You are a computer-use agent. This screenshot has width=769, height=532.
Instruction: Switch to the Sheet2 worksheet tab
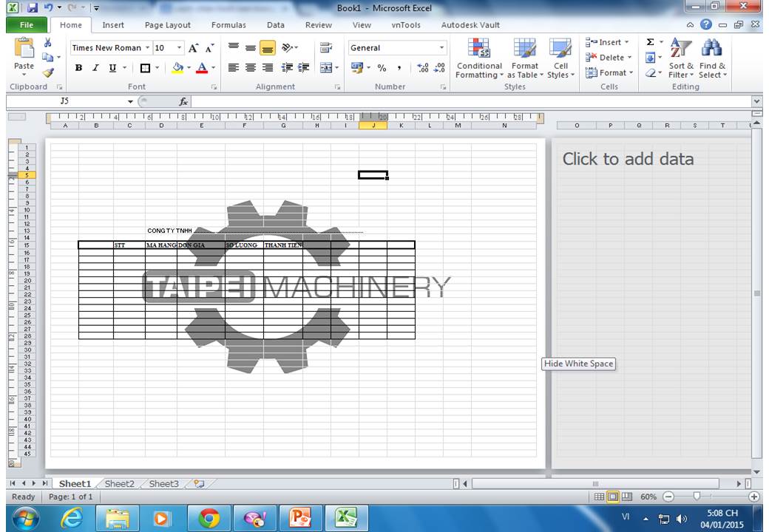click(119, 484)
